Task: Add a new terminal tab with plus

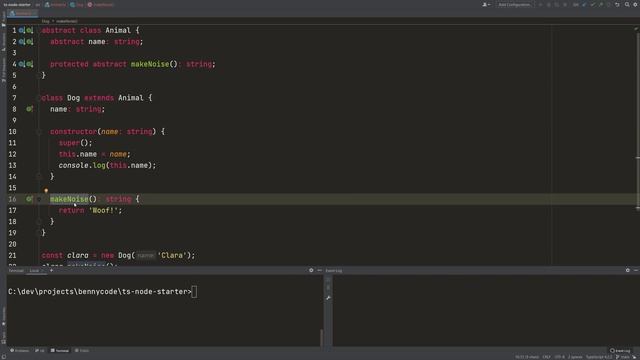Action: (51, 270)
